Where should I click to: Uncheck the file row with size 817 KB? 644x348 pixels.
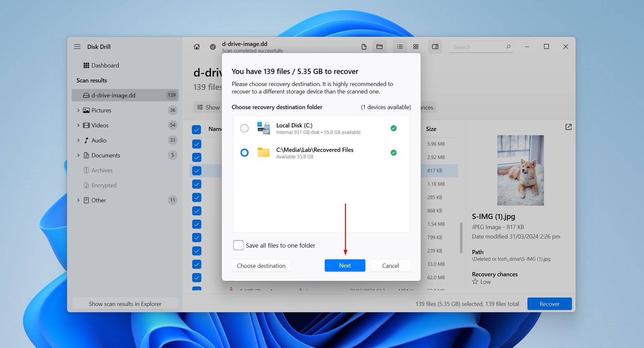pyautogui.click(x=196, y=171)
